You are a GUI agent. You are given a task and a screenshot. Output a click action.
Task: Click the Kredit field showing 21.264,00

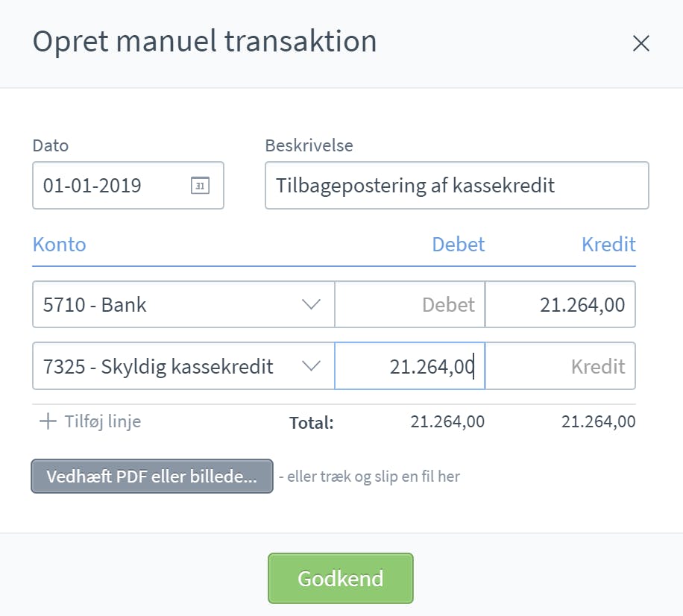click(x=560, y=304)
